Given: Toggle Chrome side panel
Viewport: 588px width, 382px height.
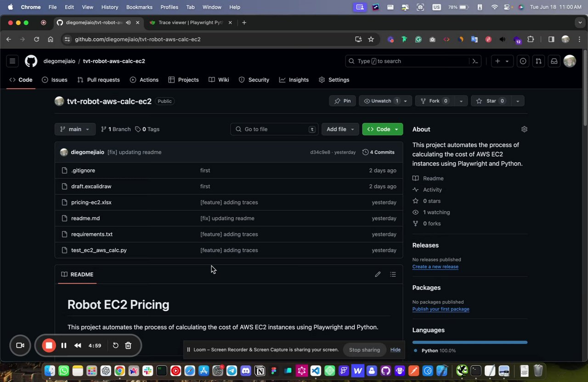Looking at the screenshot, I should click(551, 40).
